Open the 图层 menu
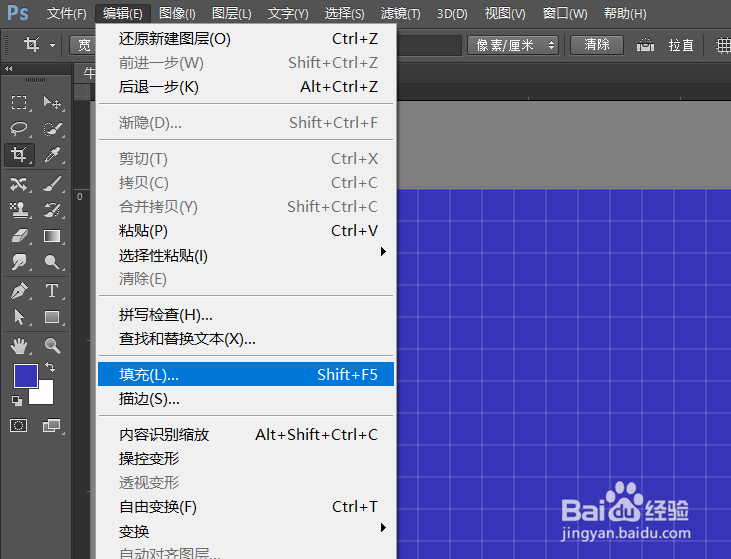The width and height of the screenshot is (731, 559). point(232,14)
